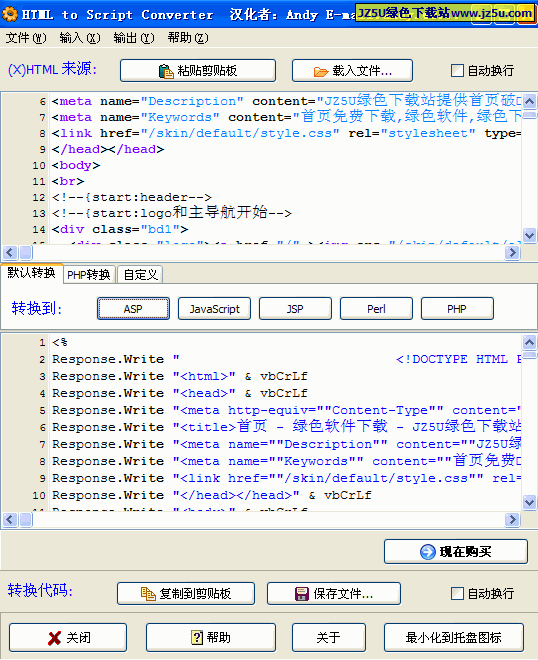Click the red X icon on close button
Screen dimensions: 538x660
coord(54,638)
